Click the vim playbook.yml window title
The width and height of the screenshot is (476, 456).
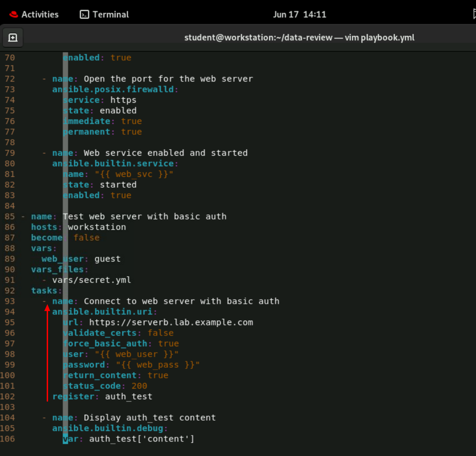pos(299,38)
